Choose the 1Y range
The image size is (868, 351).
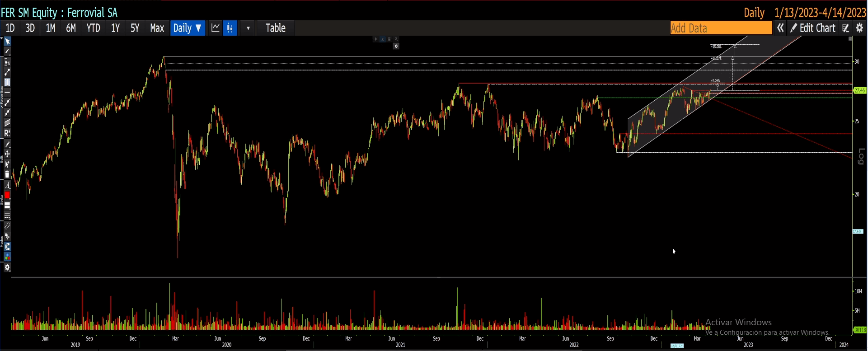click(115, 28)
